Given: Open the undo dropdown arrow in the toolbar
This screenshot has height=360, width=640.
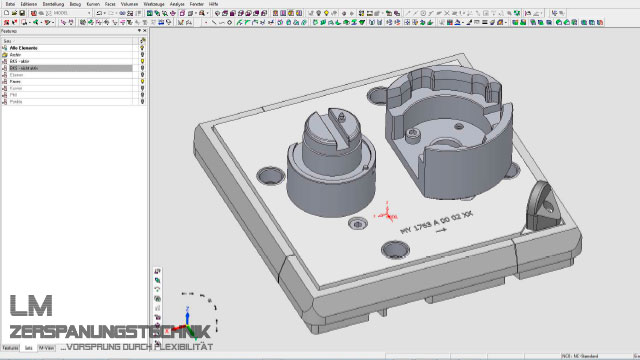Looking at the screenshot, I should pos(105,13).
